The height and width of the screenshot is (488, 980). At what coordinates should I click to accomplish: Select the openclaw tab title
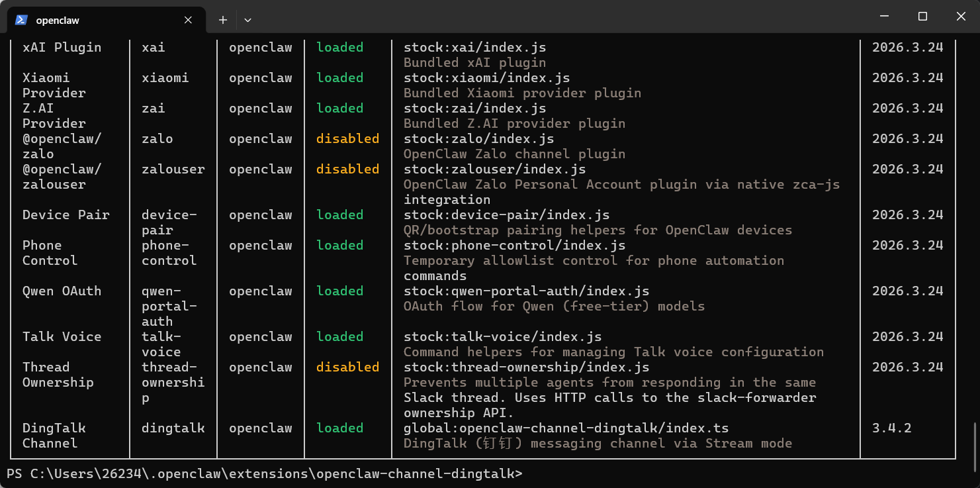click(58, 20)
